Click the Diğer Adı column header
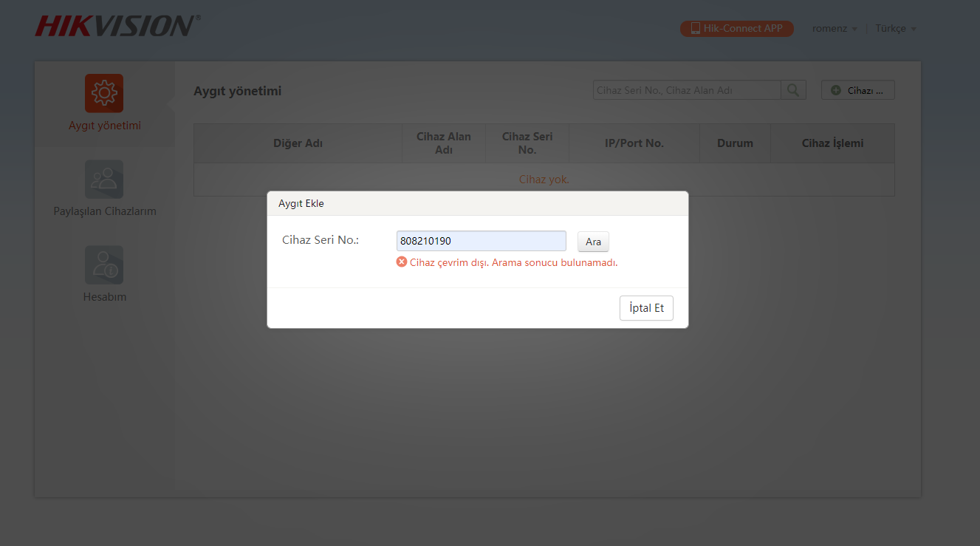Image resolution: width=980 pixels, height=546 pixels. click(298, 143)
